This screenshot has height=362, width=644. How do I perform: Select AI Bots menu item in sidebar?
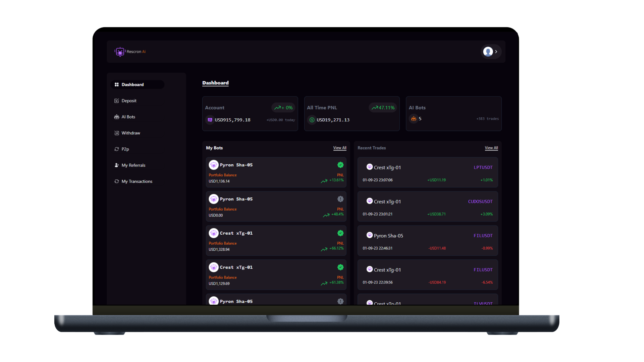click(x=128, y=117)
